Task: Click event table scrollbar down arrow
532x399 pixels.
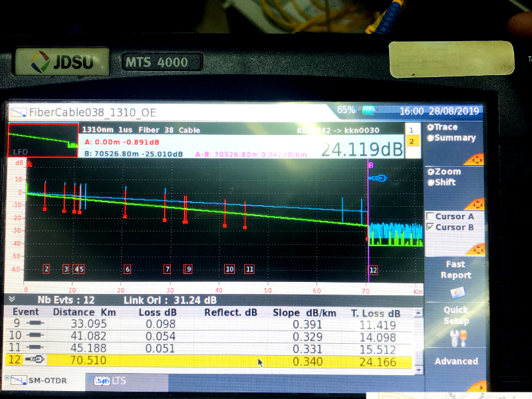Action: point(419,370)
